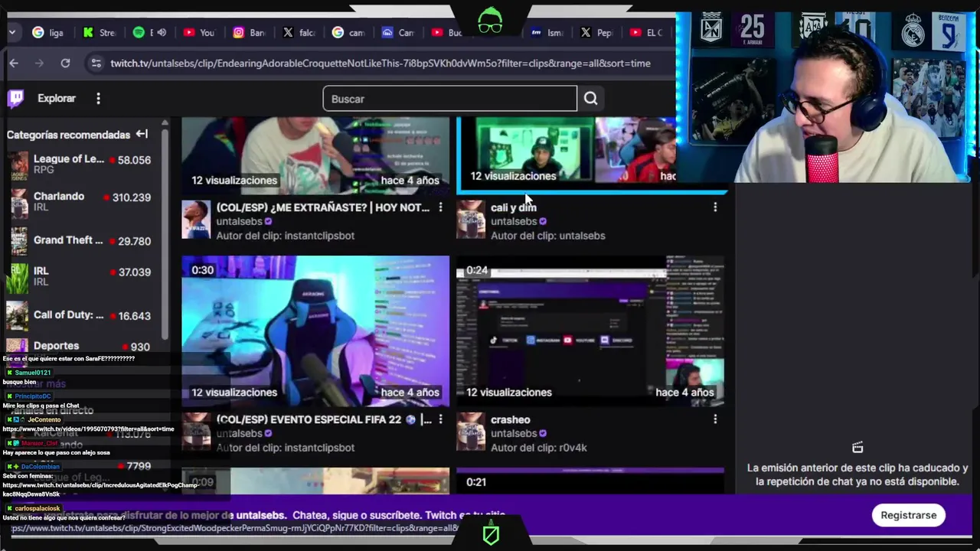Image resolution: width=980 pixels, height=551 pixels.
Task: Open site info icon in address bar
Action: [96, 64]
